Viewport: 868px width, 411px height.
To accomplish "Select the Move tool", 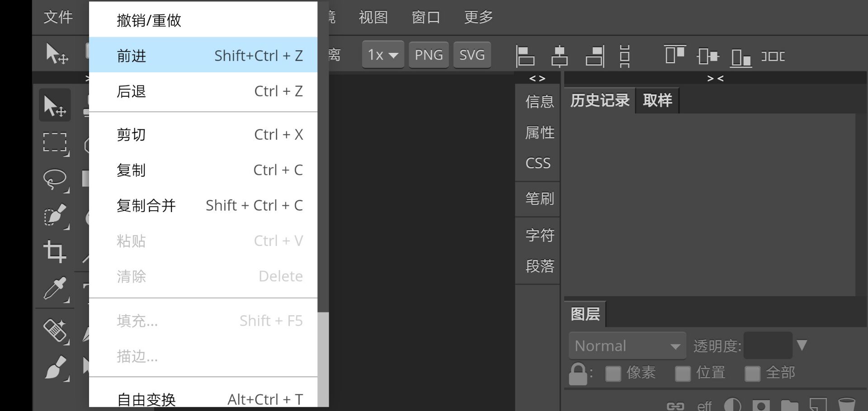I will click(x=55, y=104).
